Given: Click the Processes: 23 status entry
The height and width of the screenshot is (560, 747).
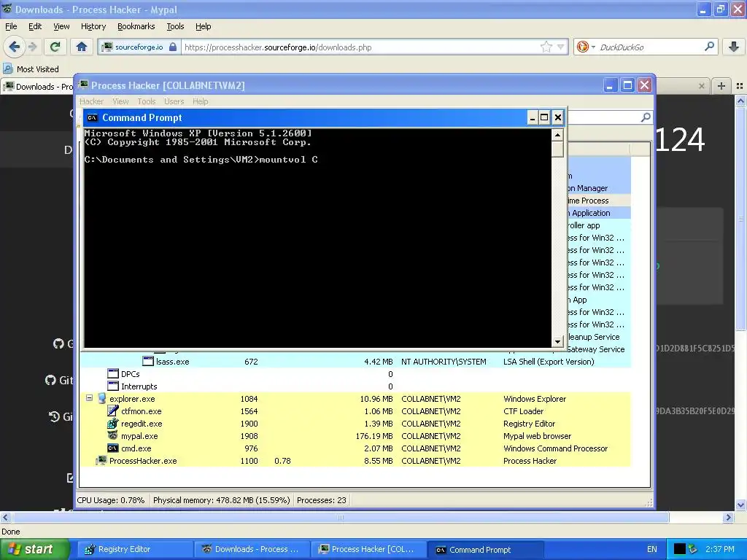Looking at the screenshot, I should 322,500.
